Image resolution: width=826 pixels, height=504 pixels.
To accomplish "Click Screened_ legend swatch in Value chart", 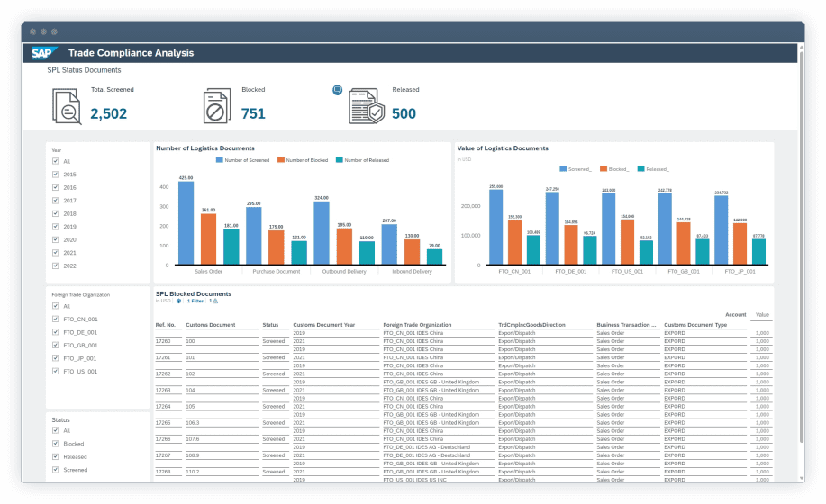I will point(563,169).
